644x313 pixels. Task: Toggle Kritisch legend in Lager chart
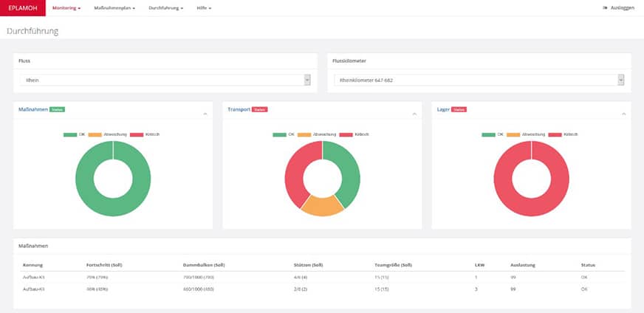(563, 135)
